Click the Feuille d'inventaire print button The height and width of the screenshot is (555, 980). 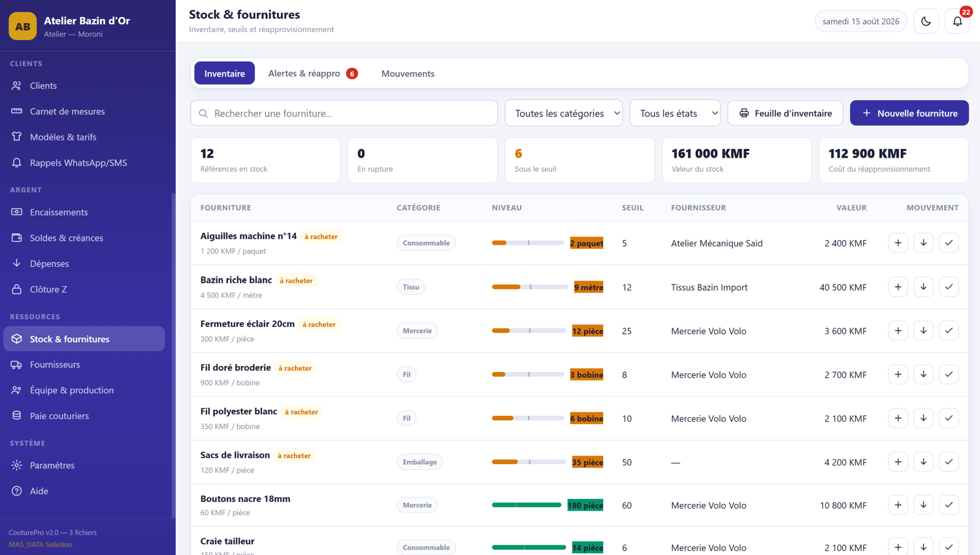click(x=785, y=113)
